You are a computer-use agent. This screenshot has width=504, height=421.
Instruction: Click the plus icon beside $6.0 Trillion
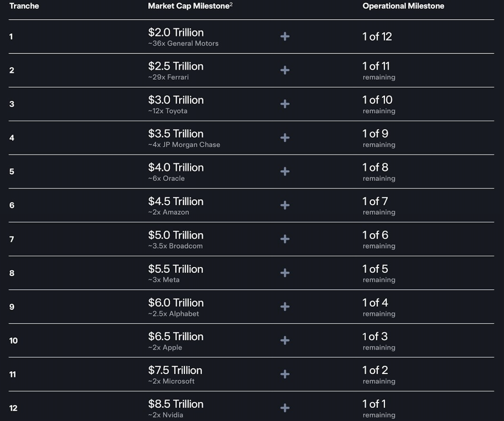click(285, 307)
